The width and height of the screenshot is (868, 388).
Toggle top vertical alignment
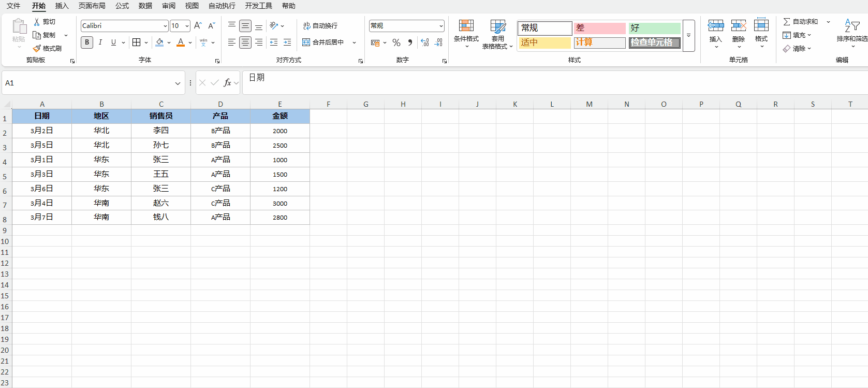232,25
